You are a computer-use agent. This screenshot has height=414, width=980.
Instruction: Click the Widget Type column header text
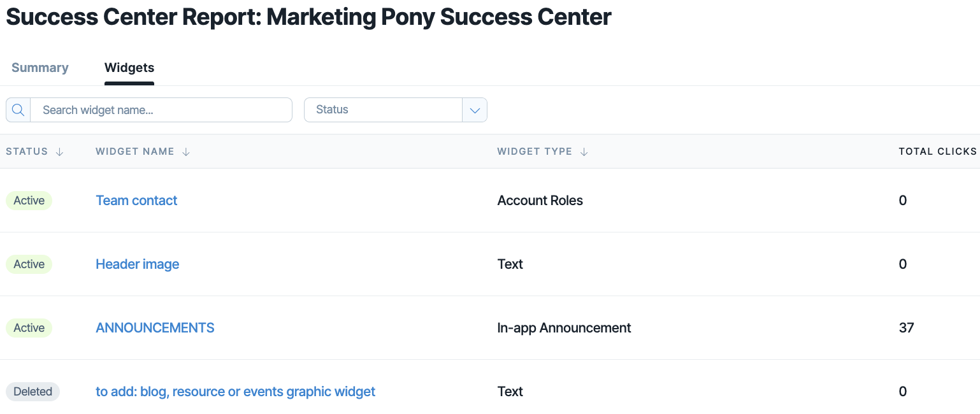pos(535,152)
